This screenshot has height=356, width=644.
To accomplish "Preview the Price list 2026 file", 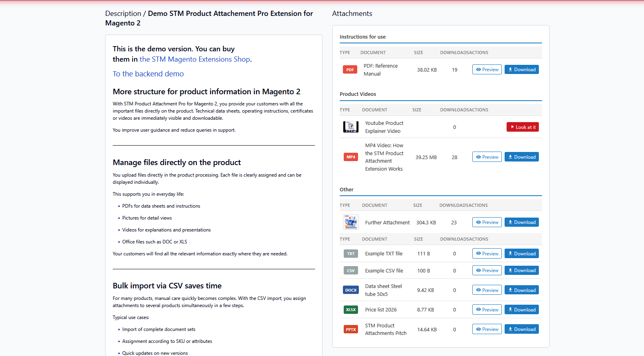I will (x=487, y=309).
